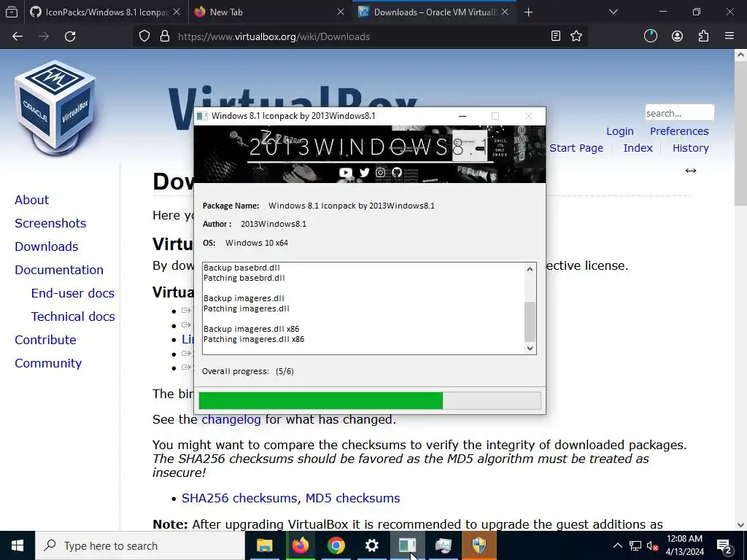The image size is (747, 560).
Task: Click VirtualBox site search field
Action: pos(679,113)
